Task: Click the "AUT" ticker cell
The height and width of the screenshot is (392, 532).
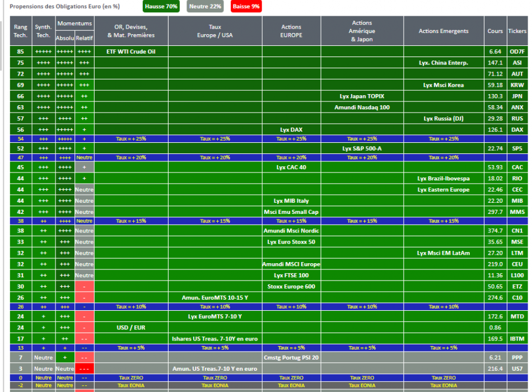Action: coord(517,74)
